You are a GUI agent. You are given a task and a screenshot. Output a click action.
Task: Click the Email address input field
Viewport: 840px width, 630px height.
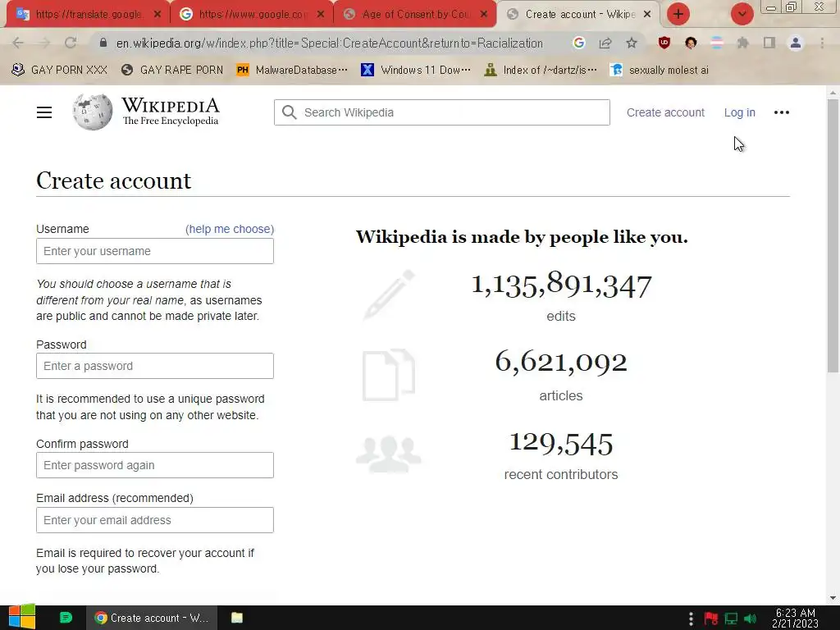click(155, 520)
